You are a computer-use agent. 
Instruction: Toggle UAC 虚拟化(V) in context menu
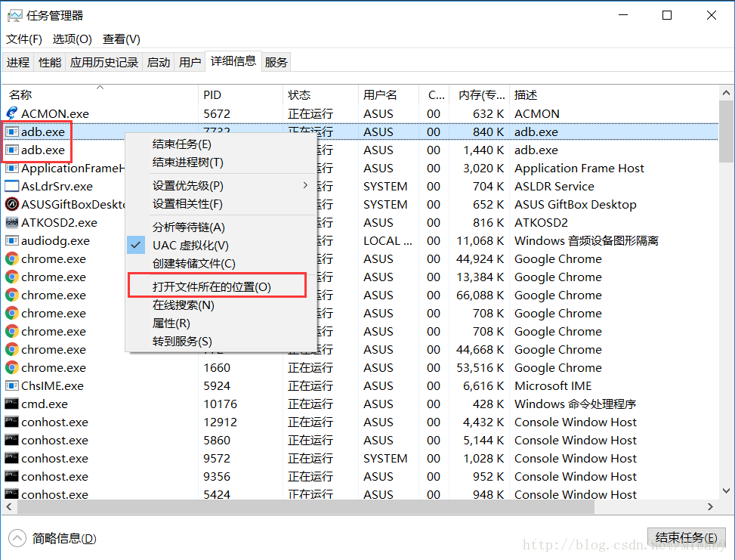click(221, 246)
